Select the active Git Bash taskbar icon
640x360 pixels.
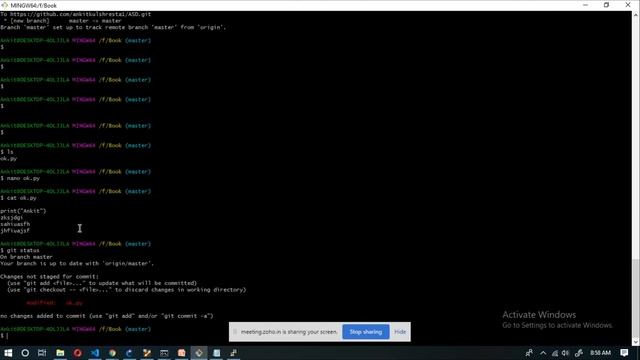(199, 353)
